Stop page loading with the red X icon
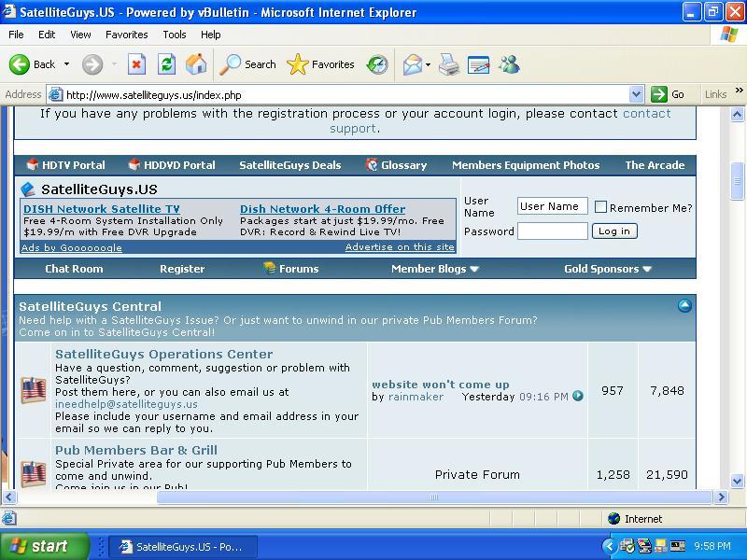Image resolution: width=747 pixels, height=560 pixels. pos(136,64)
